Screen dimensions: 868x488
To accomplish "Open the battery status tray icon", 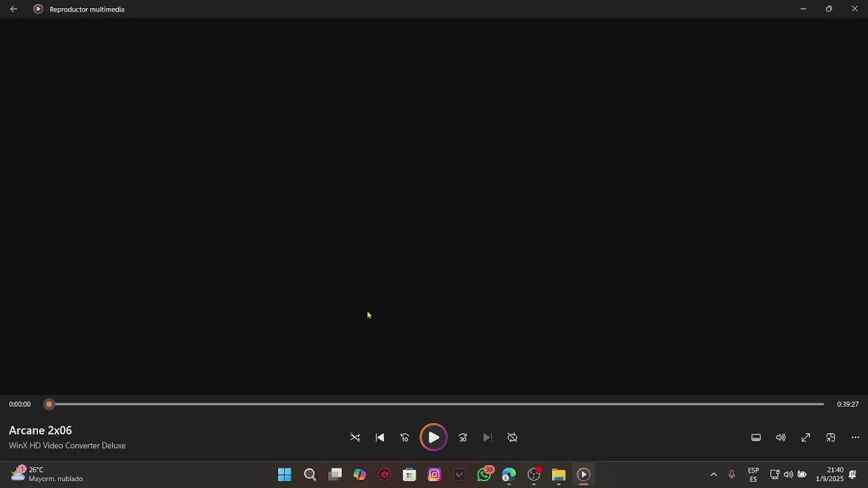I will click(802, 474).
